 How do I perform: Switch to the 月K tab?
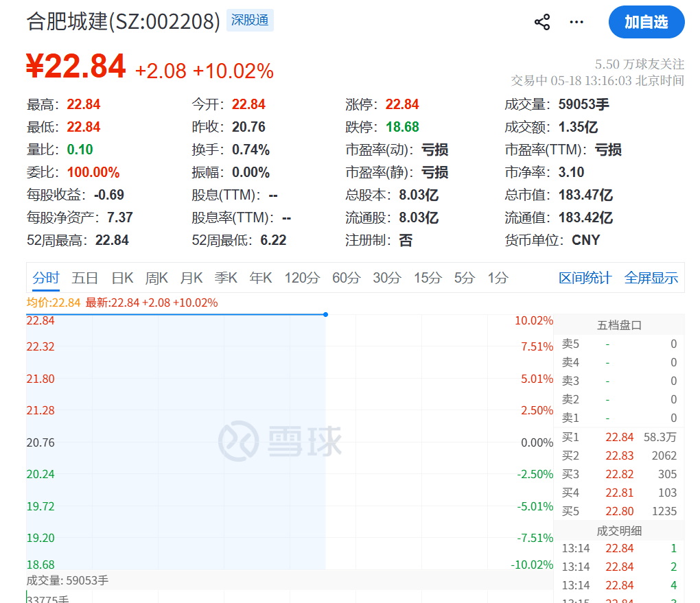[x=191, y=278]
